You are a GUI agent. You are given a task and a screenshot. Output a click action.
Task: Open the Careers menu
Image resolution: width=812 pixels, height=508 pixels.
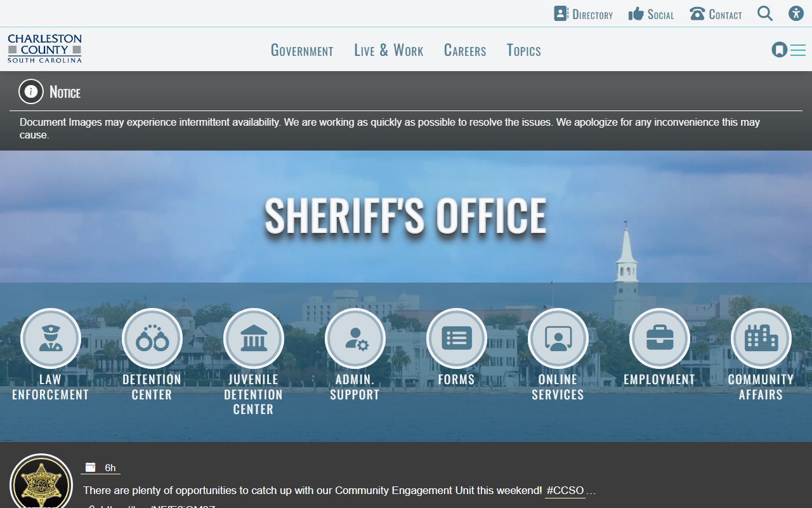[x=465, y=50]
